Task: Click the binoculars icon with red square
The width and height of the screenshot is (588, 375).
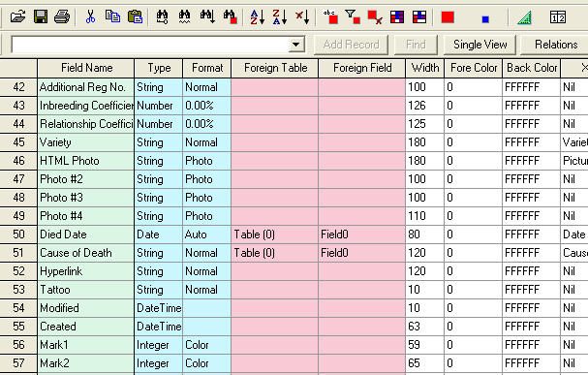Action: [x=230, y=16]
